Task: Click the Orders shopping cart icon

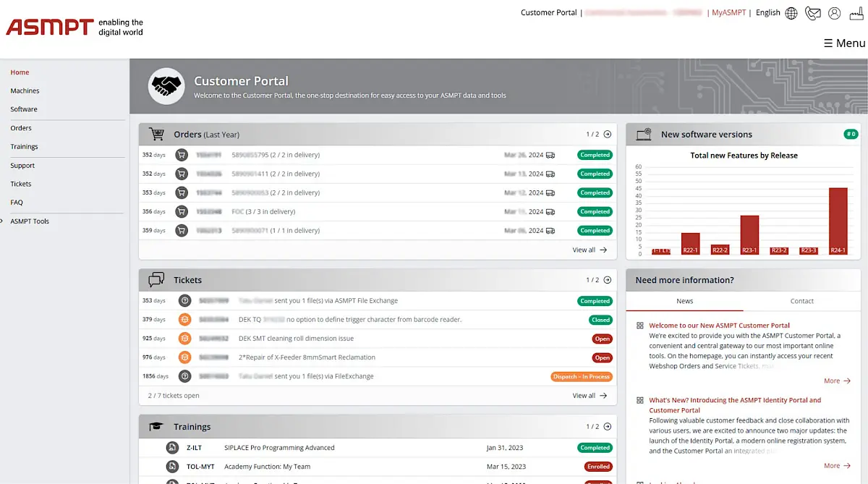Action: [x=156, y=135]
